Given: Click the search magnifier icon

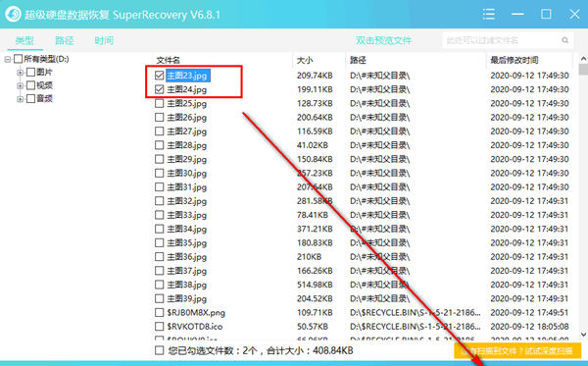Looking at the screenshot, I should click(564, 40).
